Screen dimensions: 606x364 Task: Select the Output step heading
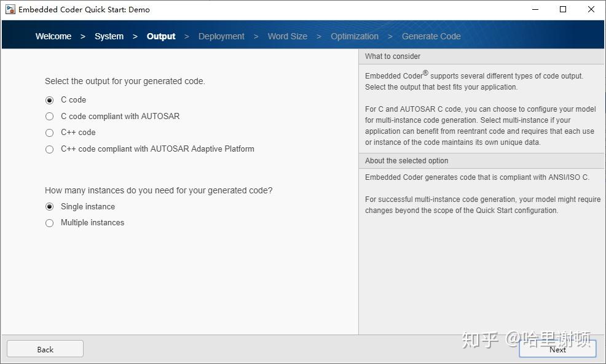[161, 36]
